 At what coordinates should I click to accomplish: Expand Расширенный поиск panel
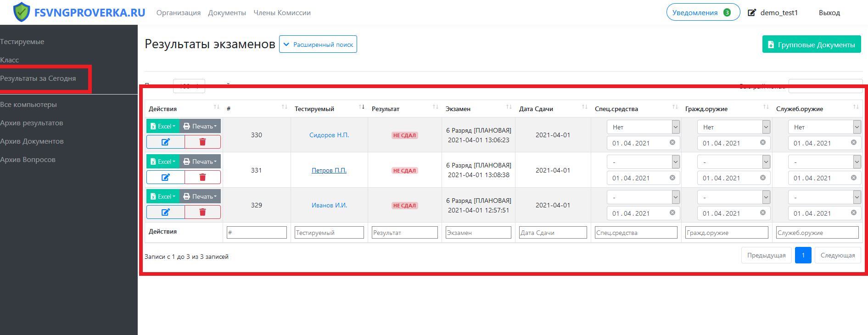(318, 45)
